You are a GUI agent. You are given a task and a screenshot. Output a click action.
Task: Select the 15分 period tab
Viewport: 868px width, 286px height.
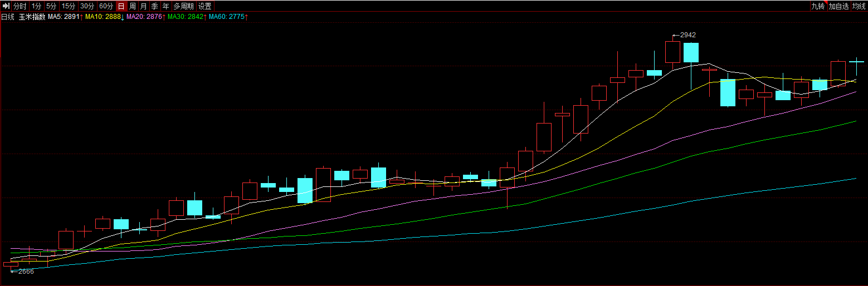click(69, 6)
